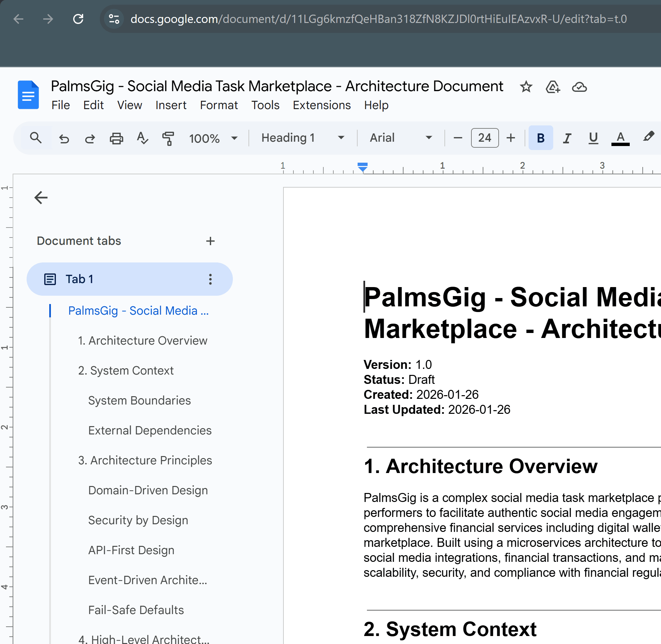Open the Arial font dropdown
The width and height of the screenshot is (661, 644).
click(x=401, y=138)
